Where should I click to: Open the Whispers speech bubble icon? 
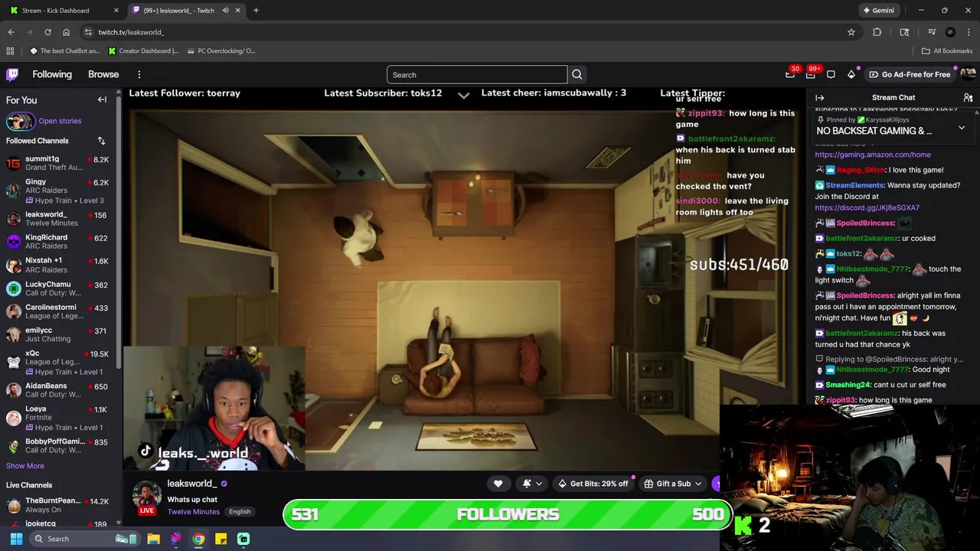831,74
